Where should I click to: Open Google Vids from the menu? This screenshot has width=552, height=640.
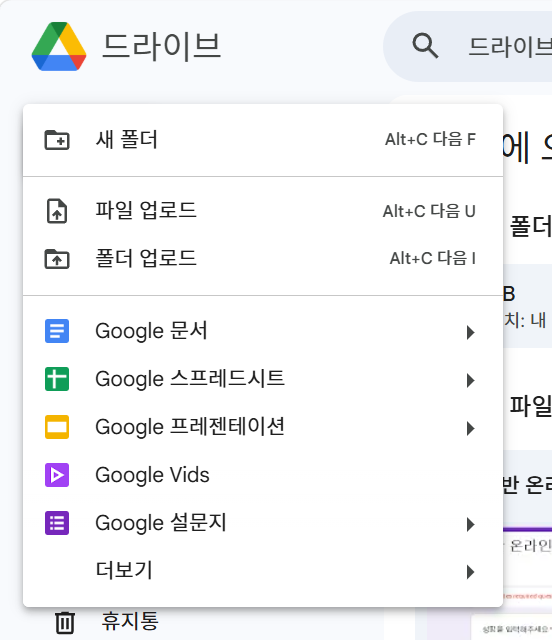click(263, 475)
